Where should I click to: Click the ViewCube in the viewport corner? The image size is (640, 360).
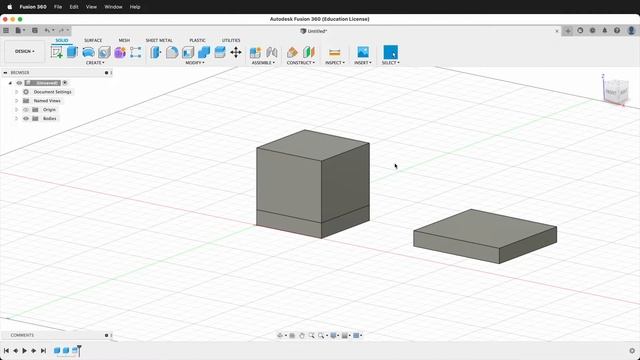coord(615,90)
